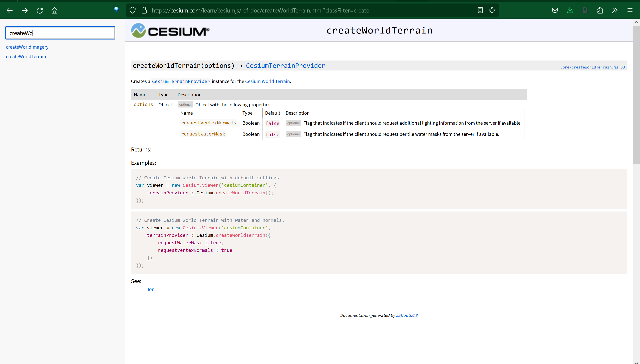
Task: View site security via the padlock
Action: tap(144, 10)
